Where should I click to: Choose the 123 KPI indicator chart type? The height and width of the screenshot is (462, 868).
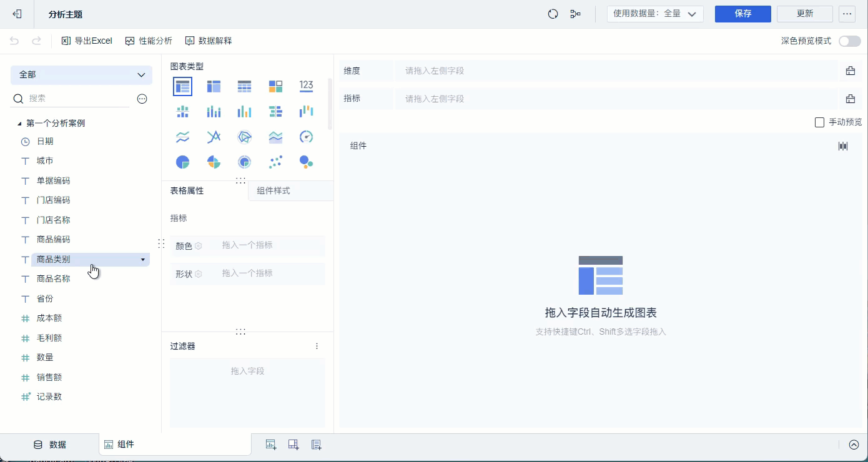click(x=306, y=86)
